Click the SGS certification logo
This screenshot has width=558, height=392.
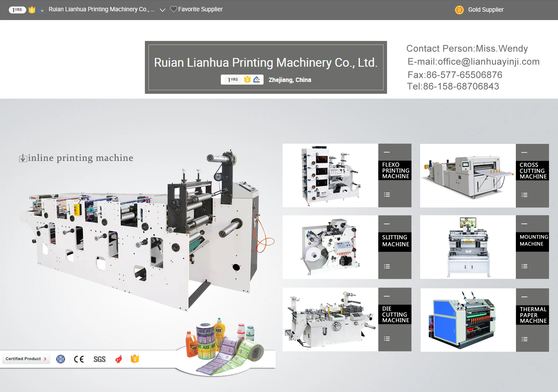click(x=100, y=359)
